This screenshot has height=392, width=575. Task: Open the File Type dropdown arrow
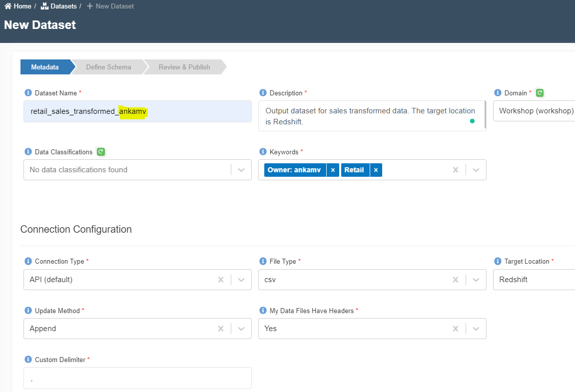[x=476, y=280]
